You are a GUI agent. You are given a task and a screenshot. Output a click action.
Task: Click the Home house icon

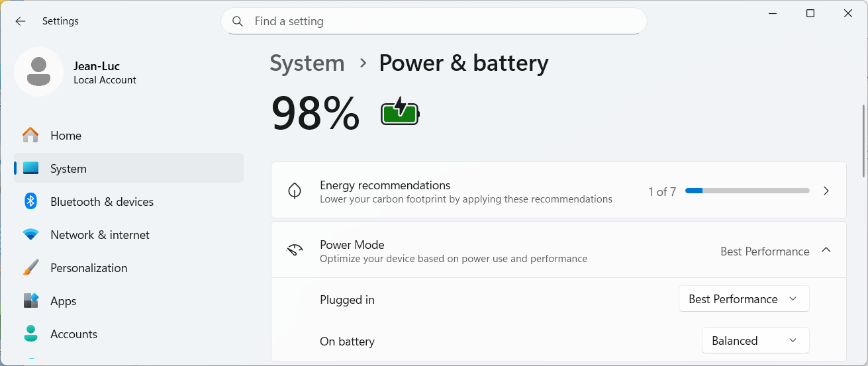click(30, 136)
